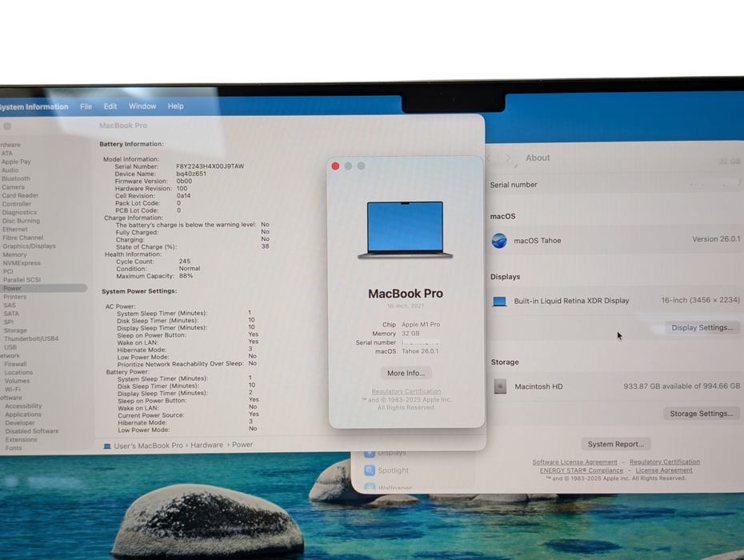Open the System Information app menu

pyautogui.click(x=34, y=106)
